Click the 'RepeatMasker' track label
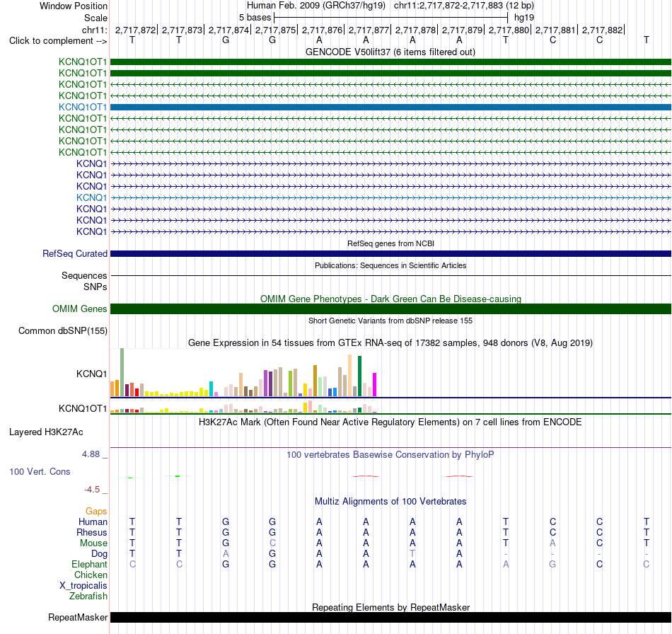Viewport: 672px width, 634px height. [x=78, y=618]
